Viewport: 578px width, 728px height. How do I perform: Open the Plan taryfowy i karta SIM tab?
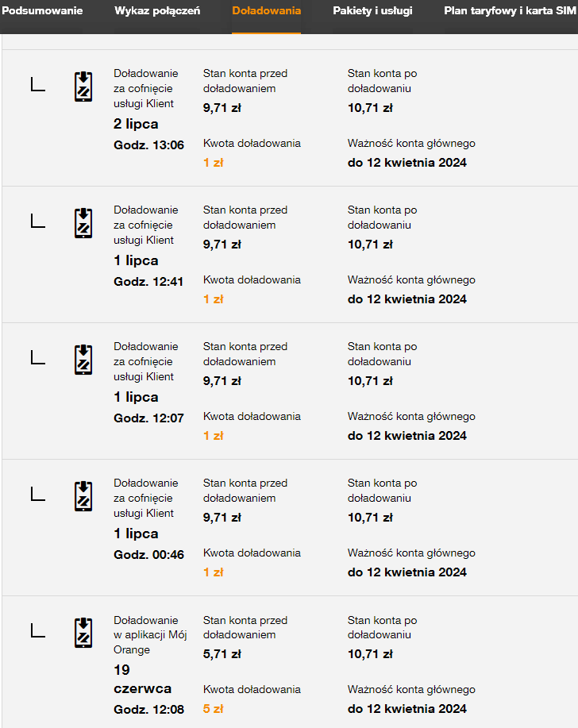tap(511, 11)
